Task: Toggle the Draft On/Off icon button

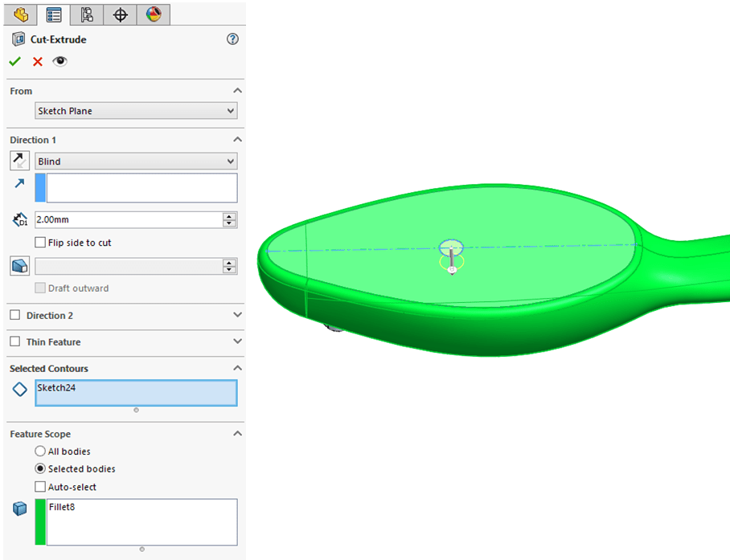Action: pos(20,266)
